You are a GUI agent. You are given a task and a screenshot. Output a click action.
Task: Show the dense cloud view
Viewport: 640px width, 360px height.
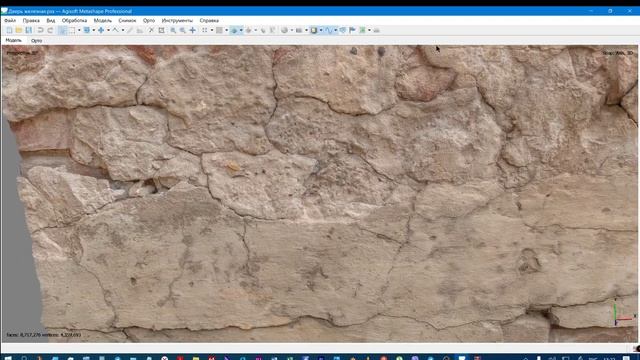point(219,30)
